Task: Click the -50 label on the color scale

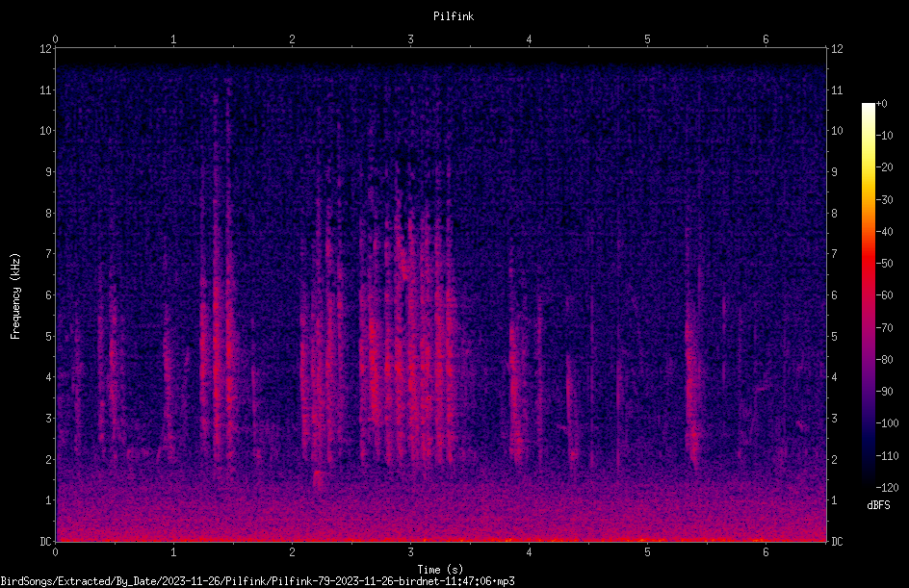Action: tap(885, 264)
